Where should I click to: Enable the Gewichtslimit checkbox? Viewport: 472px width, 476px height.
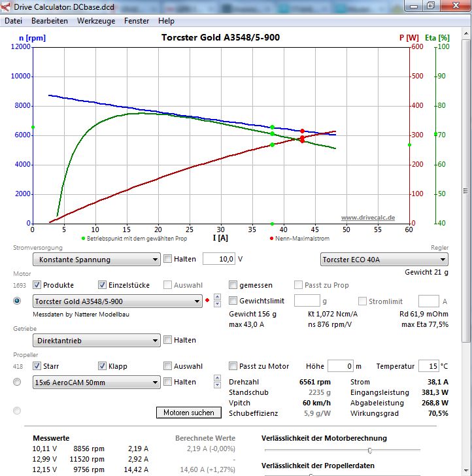pos(233,301)
